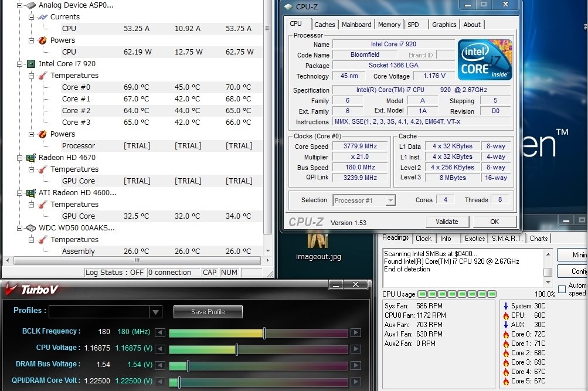
Task: Click the Configure button in SpeedFan
Action: click(572, 271)
